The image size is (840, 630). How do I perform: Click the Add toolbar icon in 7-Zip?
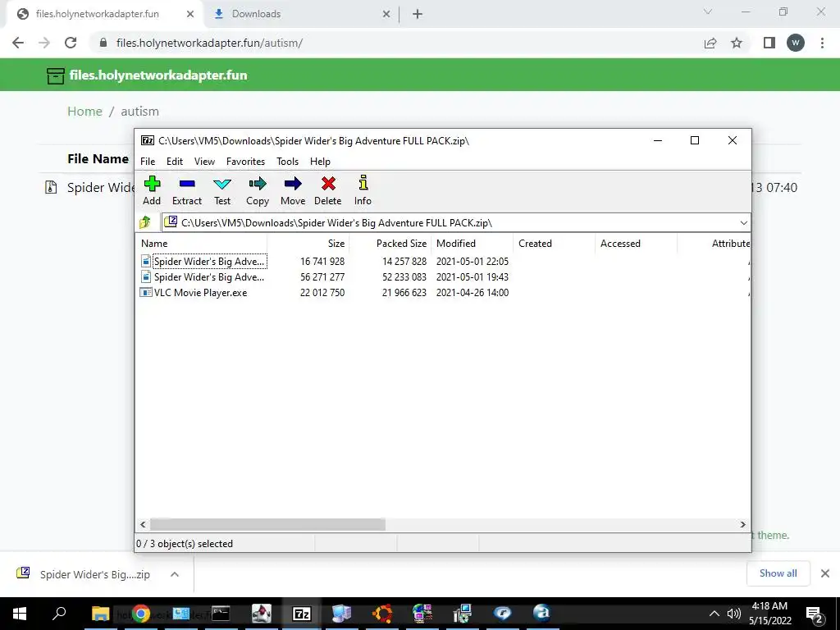pos(152,190)
